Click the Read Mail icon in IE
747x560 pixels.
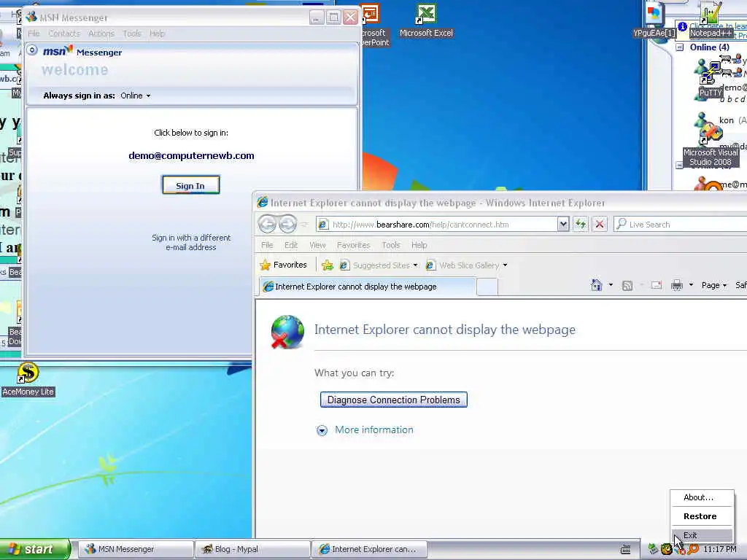(657, 285)
